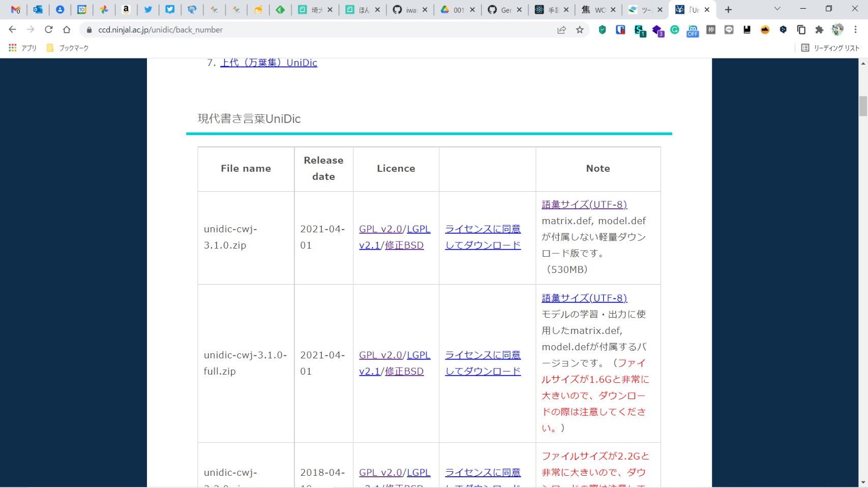Bookmark this page with the star icon
This screenshot has height=488, width=868.
click(580, 30)
